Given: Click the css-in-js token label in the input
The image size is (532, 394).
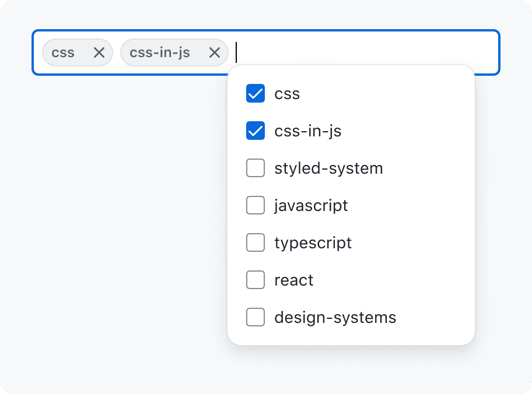Looking at the screenshot, I should 160,52.
